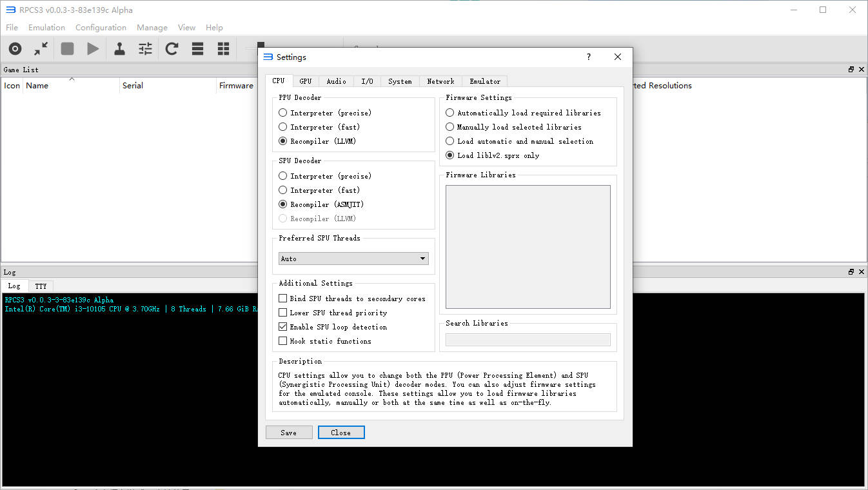Select SPU Recompiler (ASMJIT) option

click(321, 204)
